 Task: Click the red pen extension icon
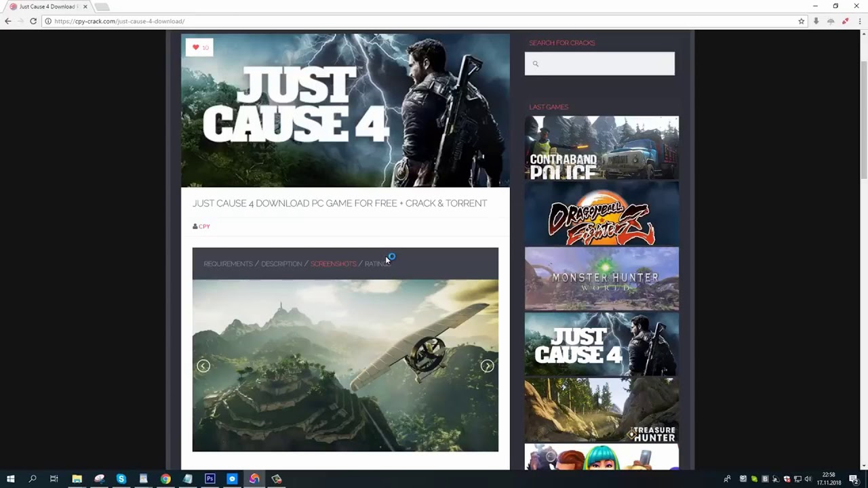point(845,21)
